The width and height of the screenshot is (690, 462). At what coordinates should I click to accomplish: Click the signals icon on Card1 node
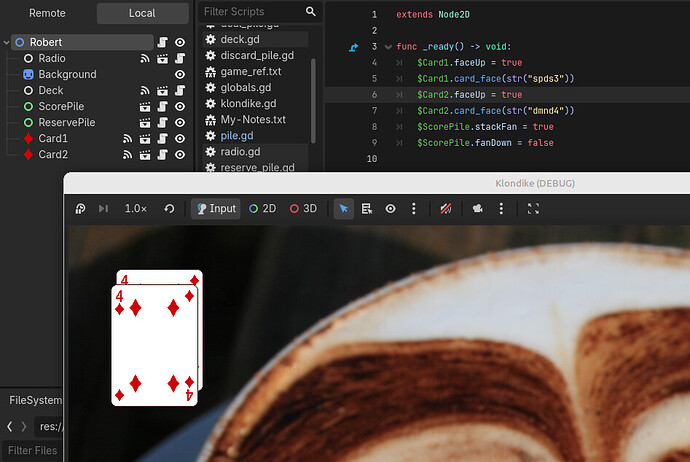pyautogui.click(x=127, y=139)
